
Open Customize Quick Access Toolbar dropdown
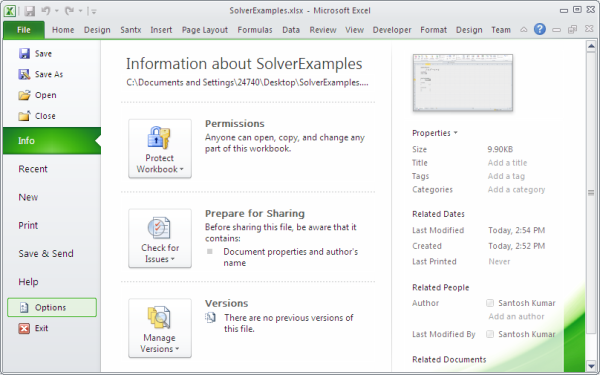tap(94, 11)
